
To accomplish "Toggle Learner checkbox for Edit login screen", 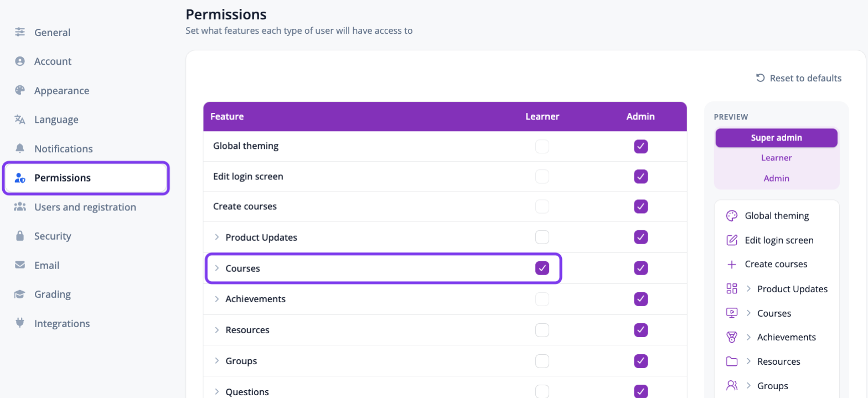I will (x=542, y=177).
